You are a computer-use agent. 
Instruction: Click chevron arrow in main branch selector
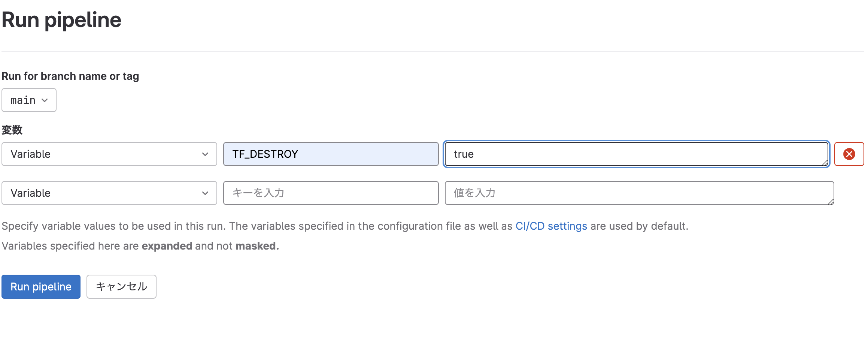pos(45,100)
